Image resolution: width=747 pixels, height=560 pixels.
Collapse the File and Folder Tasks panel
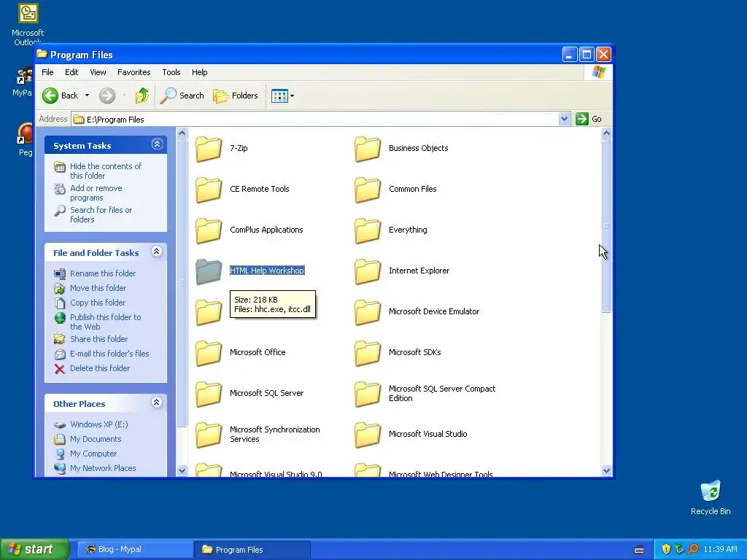click(156, 252)
